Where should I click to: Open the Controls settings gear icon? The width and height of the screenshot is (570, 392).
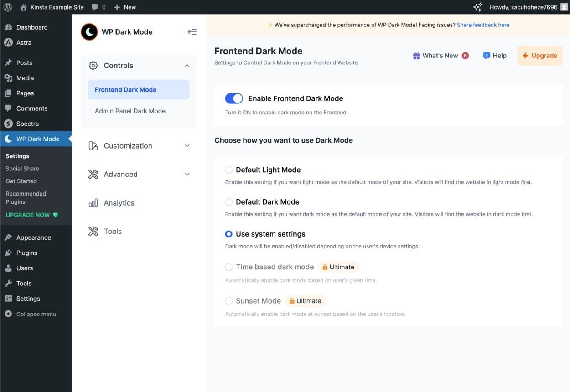point(93,65)
